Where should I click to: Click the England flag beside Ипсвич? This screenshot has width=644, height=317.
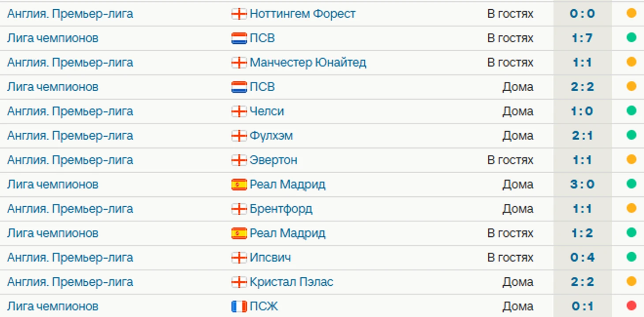coord(239,258)
